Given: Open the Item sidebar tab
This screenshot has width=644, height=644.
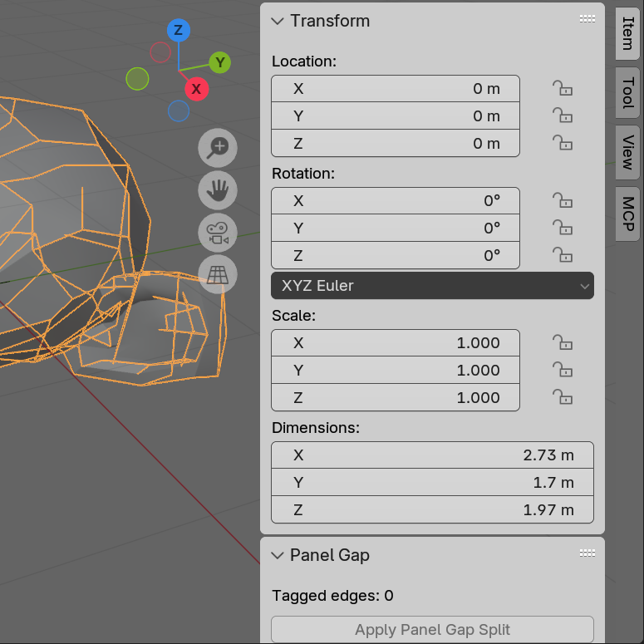Looking at the screenshot, I should (627, 33).
